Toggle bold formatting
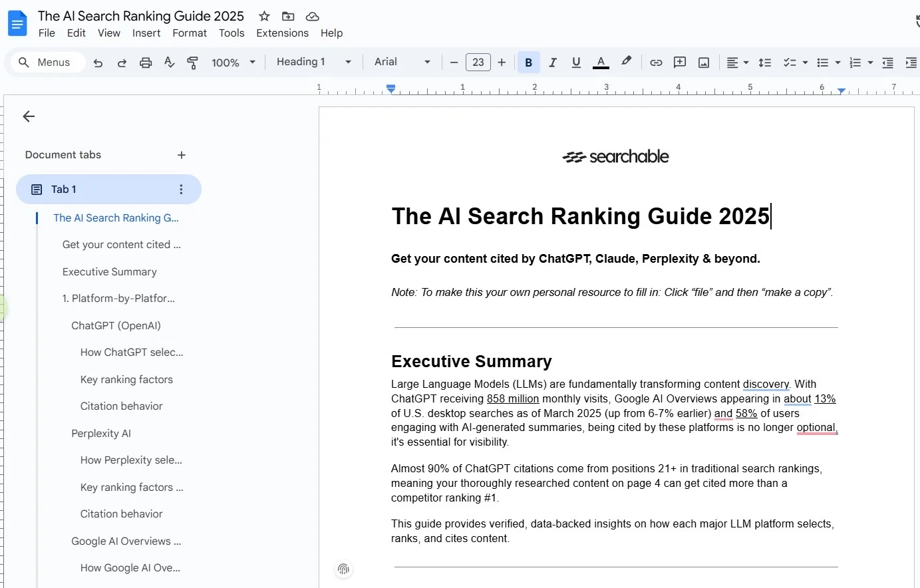The image size is (920, 588). click(528, 62)
